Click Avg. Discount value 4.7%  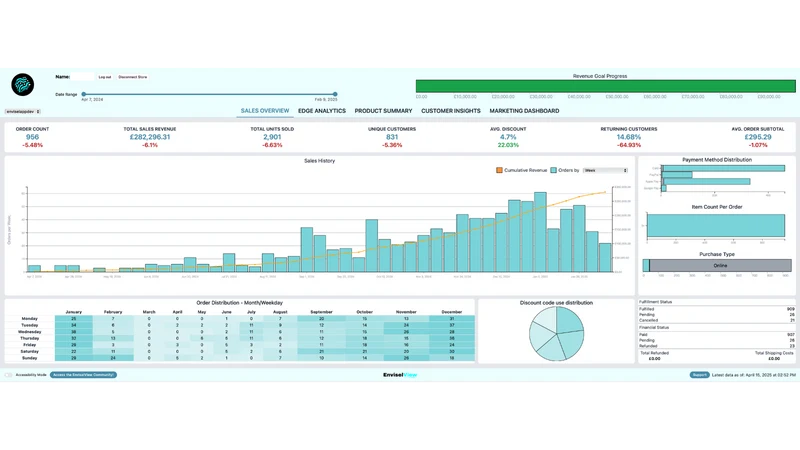[x=508, y=137]
